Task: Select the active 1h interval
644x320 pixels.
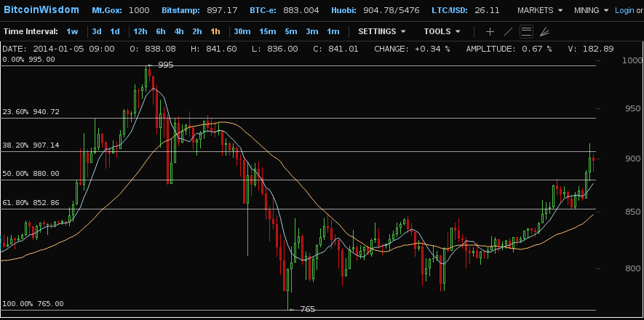Action: click(x=215, y=31)
